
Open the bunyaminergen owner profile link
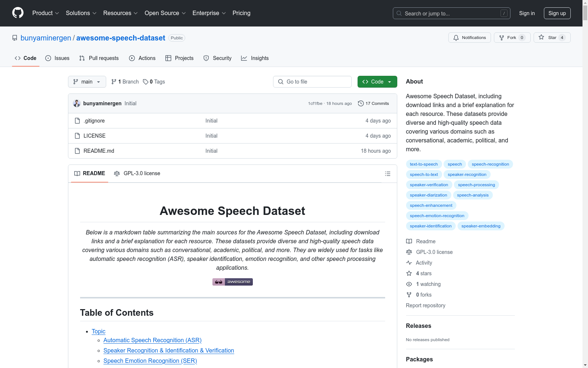tap(46, 38)
